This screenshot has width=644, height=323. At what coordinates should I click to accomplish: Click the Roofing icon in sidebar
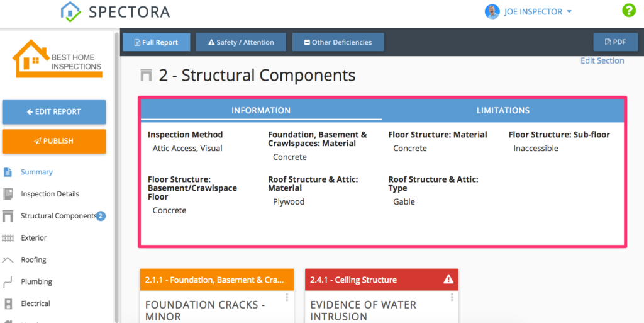click(x=8, y=259)
